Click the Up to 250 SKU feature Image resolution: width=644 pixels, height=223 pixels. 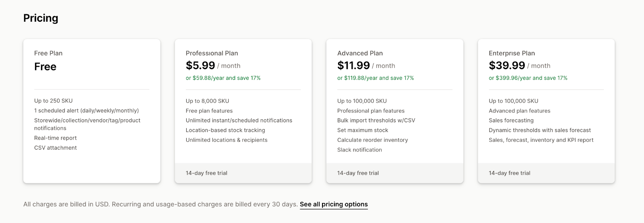pyautogui.click(x=54, y=101)
